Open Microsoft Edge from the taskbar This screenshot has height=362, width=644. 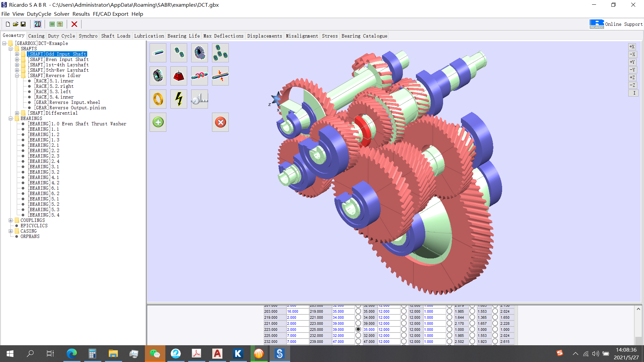71,354
